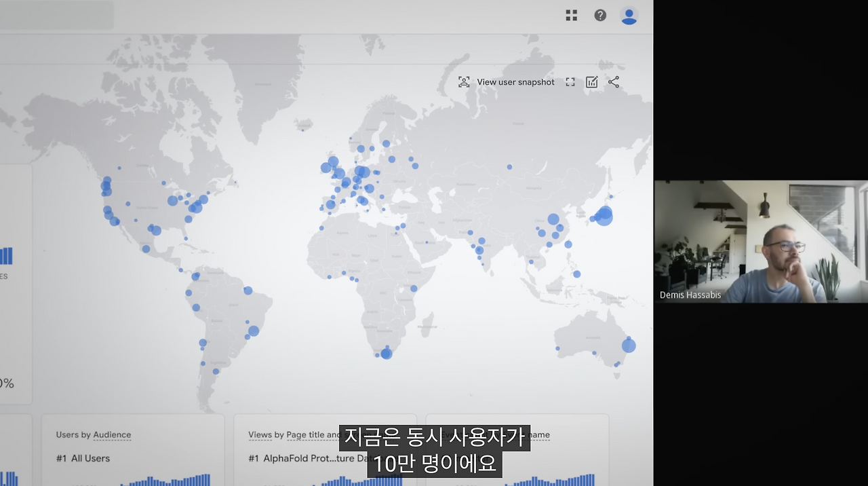Open the Google apps launcher grid

571,15
